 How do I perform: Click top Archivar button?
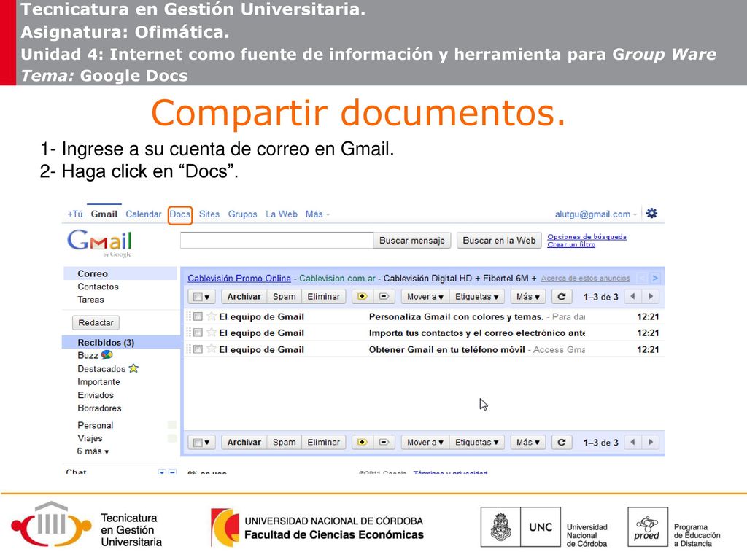point(244,296)
